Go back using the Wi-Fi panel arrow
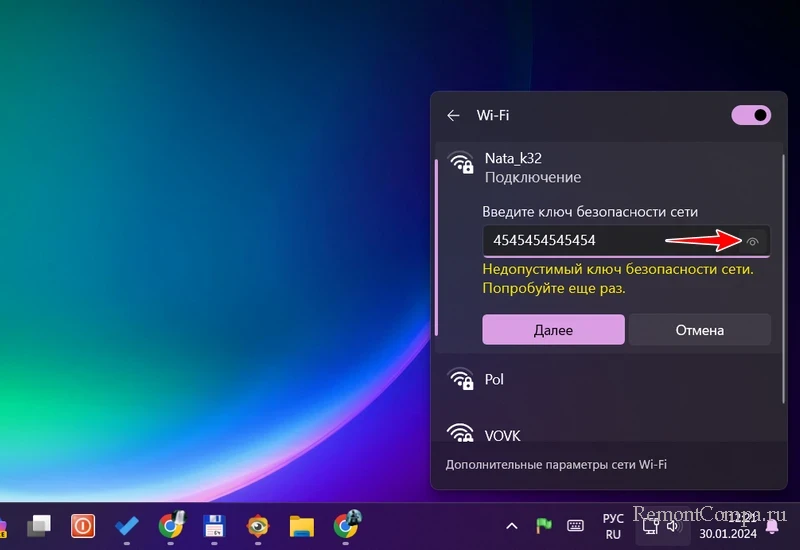Viewport: 800px width, 550px height. pyautogui.click(x=453, y=115)
